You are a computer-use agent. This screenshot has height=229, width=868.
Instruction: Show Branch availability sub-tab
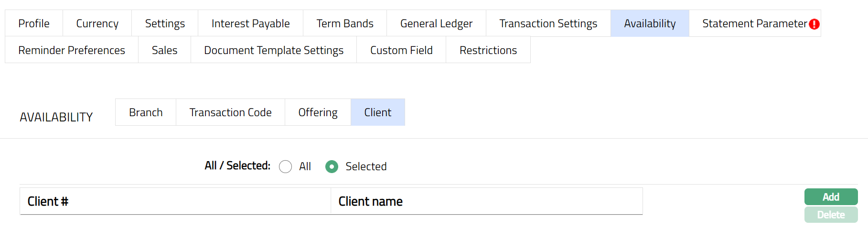pos(146,112)
